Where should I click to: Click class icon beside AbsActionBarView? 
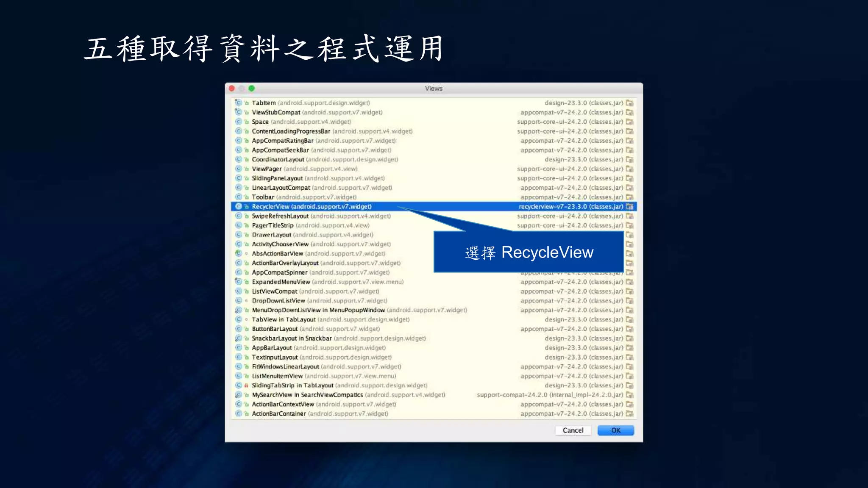click(238, 254)
